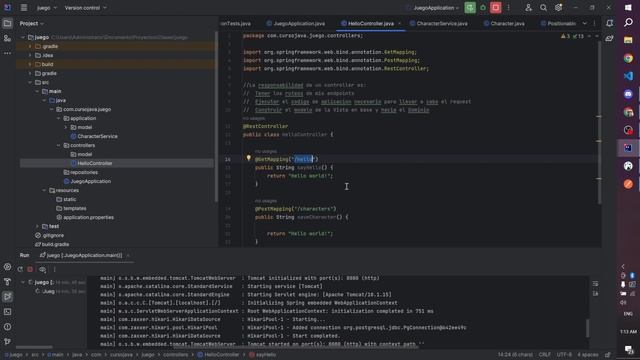Screen dimensions: 640x360
Task: Open Visual Studio Code from taskbar
Action: pos(628,76)
